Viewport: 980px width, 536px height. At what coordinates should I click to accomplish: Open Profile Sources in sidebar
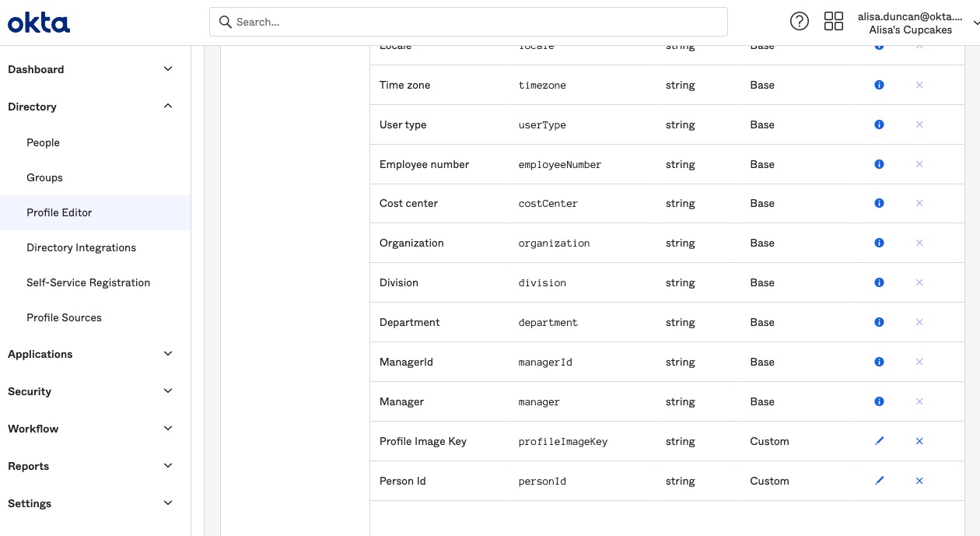pos(64,317)
